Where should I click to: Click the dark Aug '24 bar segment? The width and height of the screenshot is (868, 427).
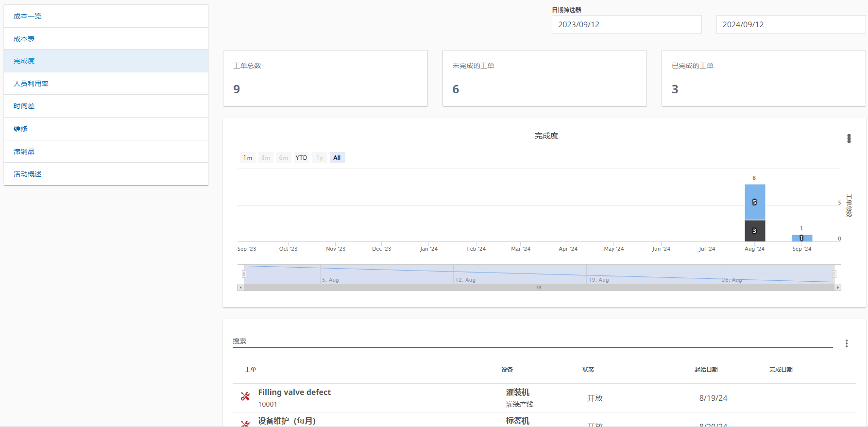(x=754, y=231)
